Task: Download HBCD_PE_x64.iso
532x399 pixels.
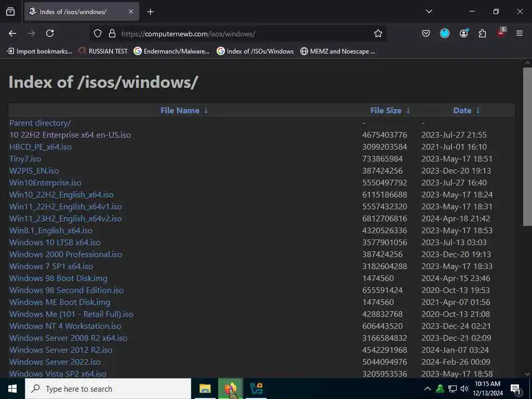Action: (41, 147)
